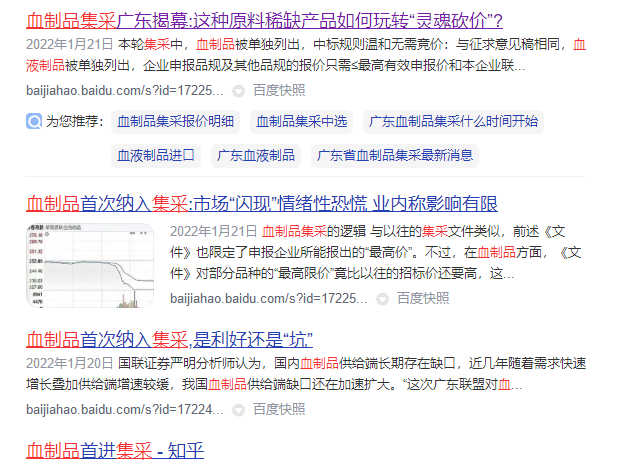
Task: Click snippet starting 血制品集采的逻辑
Action: 376,253
